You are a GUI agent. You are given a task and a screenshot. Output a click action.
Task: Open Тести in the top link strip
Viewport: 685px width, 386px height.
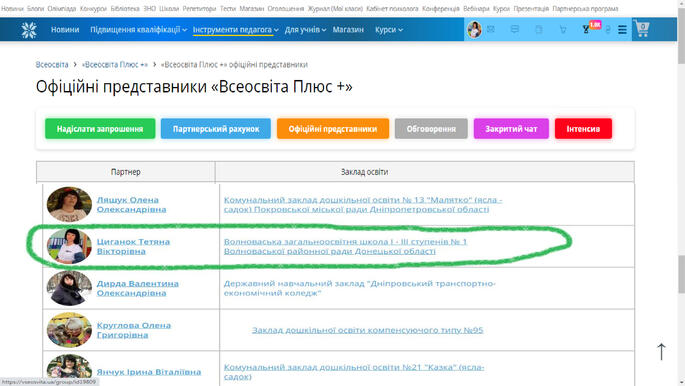228,8
